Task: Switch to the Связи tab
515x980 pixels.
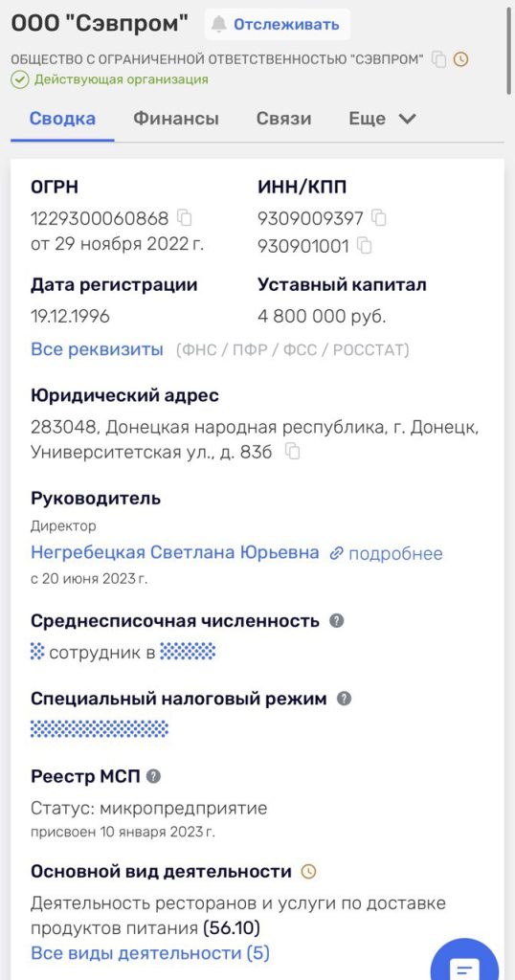Action: 283,119
